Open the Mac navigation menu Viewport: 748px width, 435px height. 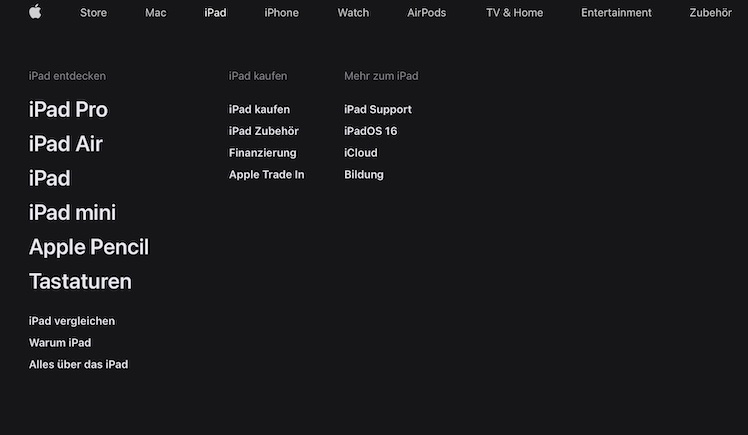(155, 13)
